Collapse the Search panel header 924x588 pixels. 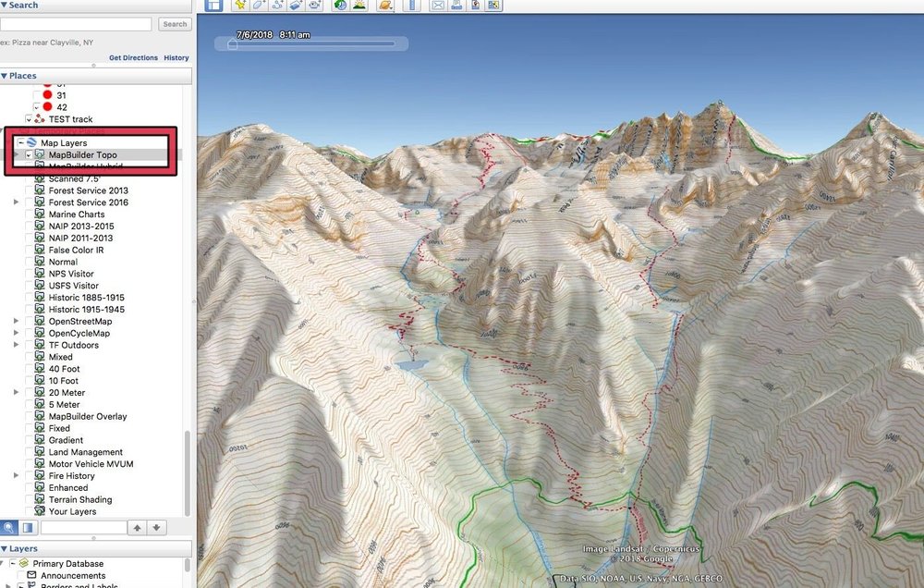pos(95,6)
